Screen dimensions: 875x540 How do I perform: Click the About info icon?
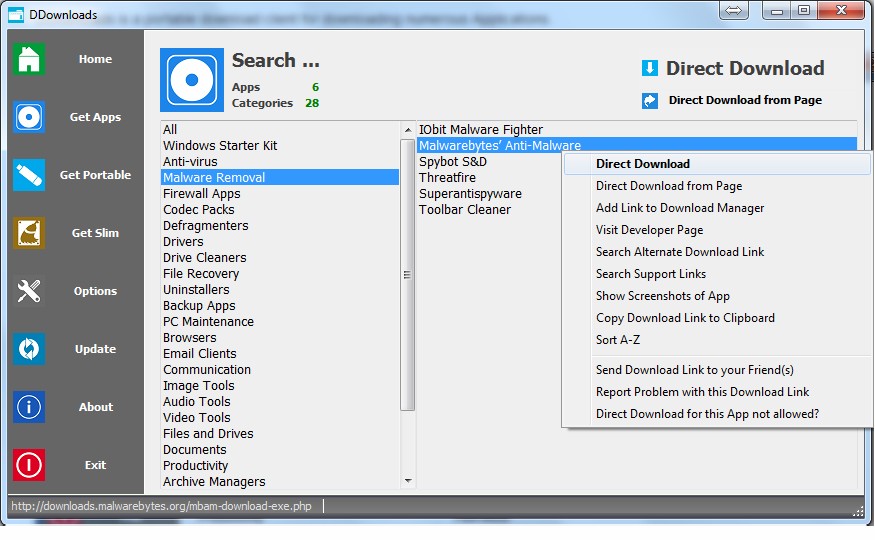click(x=28, y=407)
